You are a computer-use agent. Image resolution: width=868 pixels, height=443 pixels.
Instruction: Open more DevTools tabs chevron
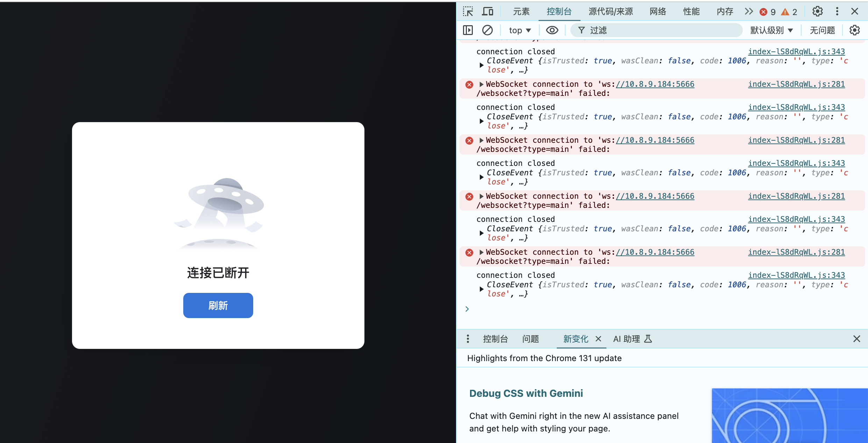coord(749,12)
